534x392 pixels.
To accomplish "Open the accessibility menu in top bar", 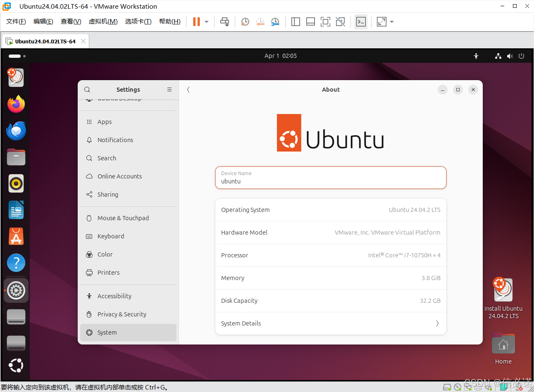I will [476, 56].
